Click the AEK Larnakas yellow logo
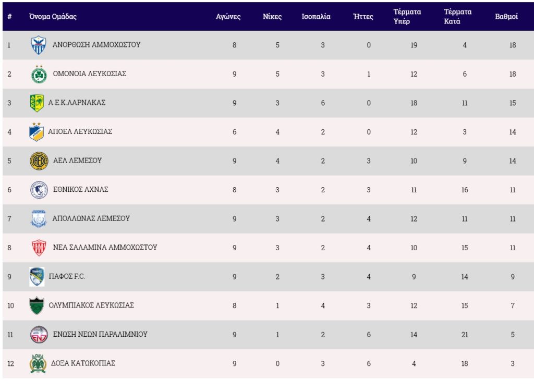This screenshot has height=392, width=534. point(37,103)
